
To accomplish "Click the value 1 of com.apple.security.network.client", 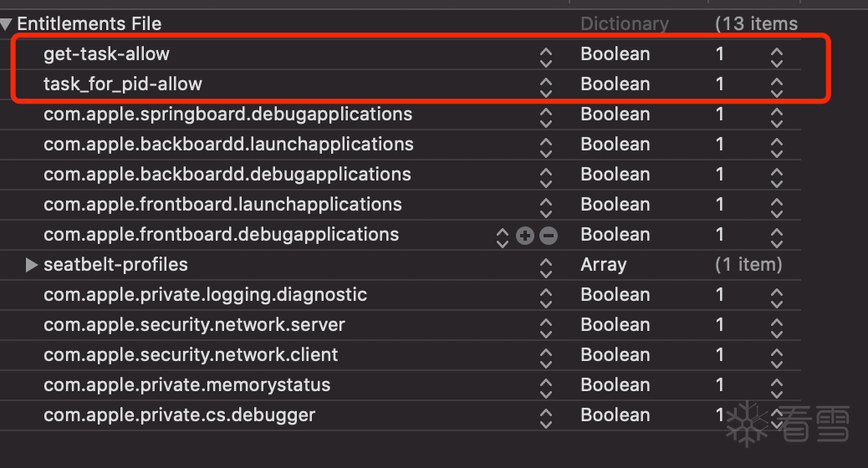I will [720, 354].
